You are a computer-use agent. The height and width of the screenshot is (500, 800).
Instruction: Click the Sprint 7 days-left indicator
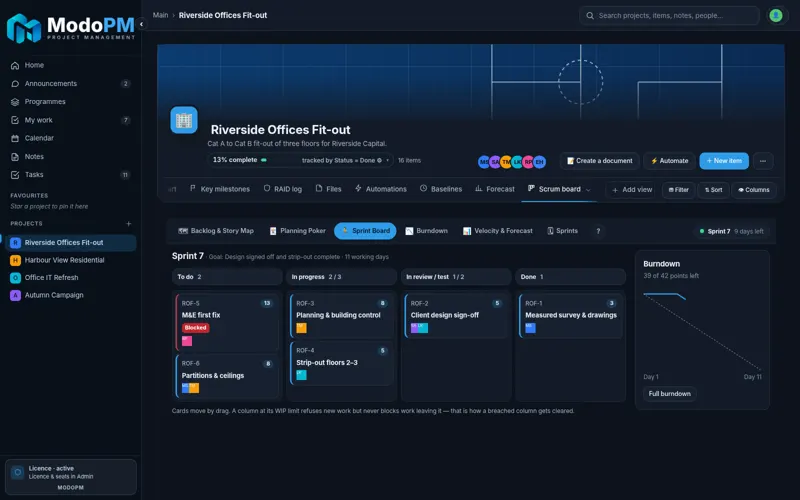coord(732,231)
